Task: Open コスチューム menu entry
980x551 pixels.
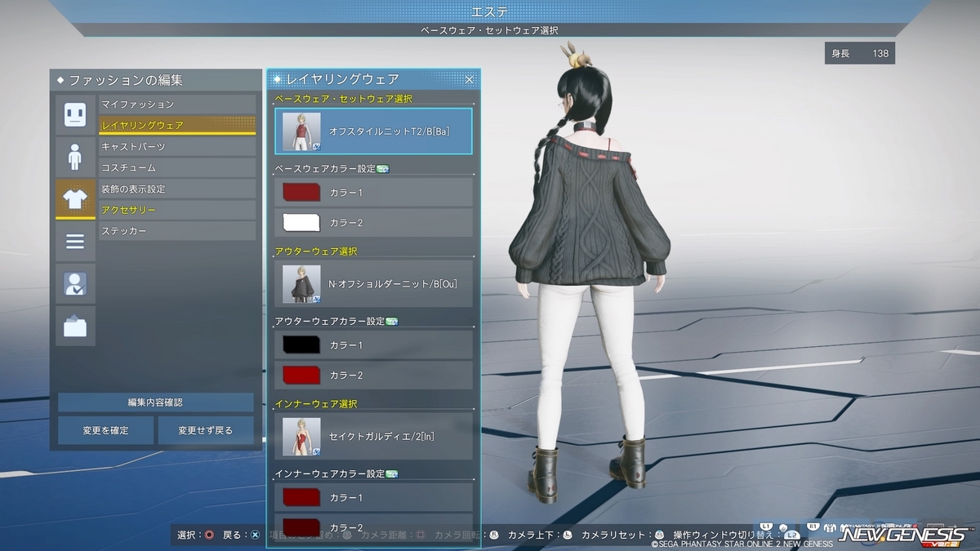Action: (x=177, y=168)
